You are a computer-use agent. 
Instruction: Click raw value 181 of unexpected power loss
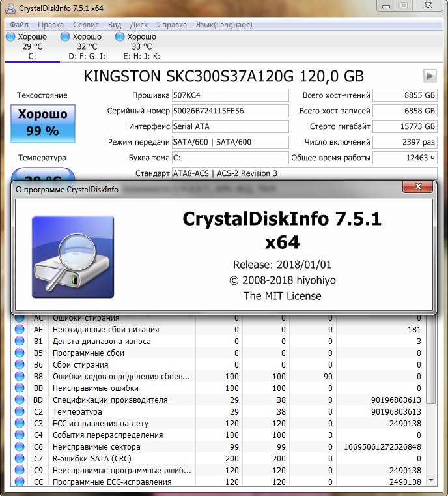tap(414, 330)
